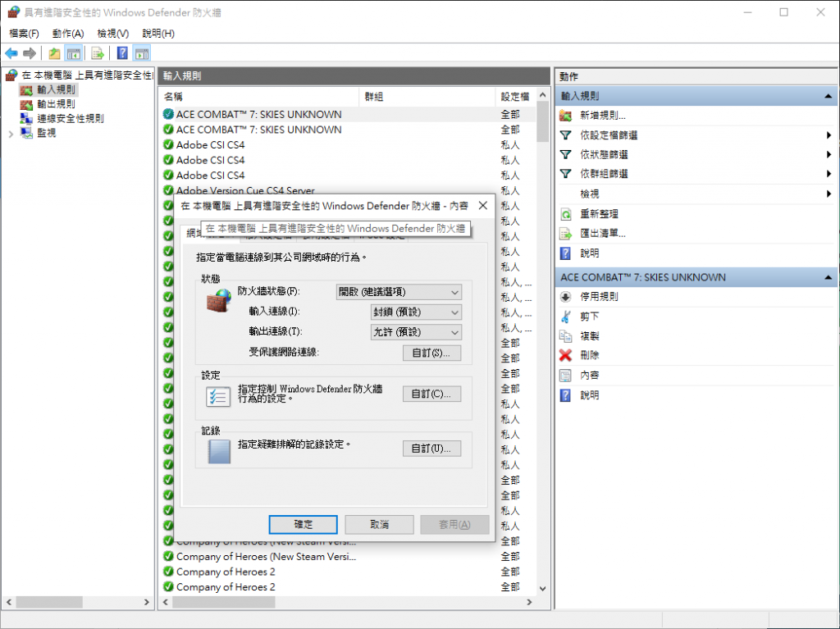Open help from the toolbar question-mark icon
This screenshot has width=840, height=629.
pos(123,53)
